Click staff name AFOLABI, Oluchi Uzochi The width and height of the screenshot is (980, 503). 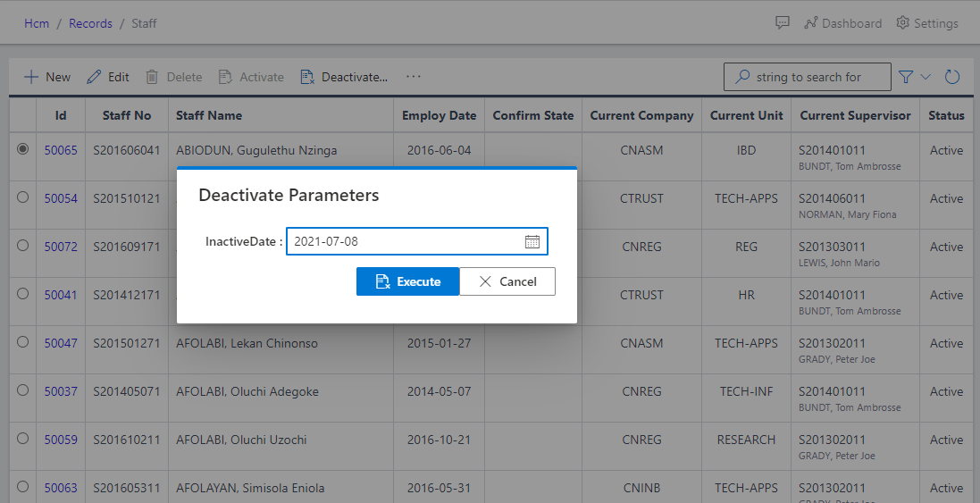click(x=241, y=440)
